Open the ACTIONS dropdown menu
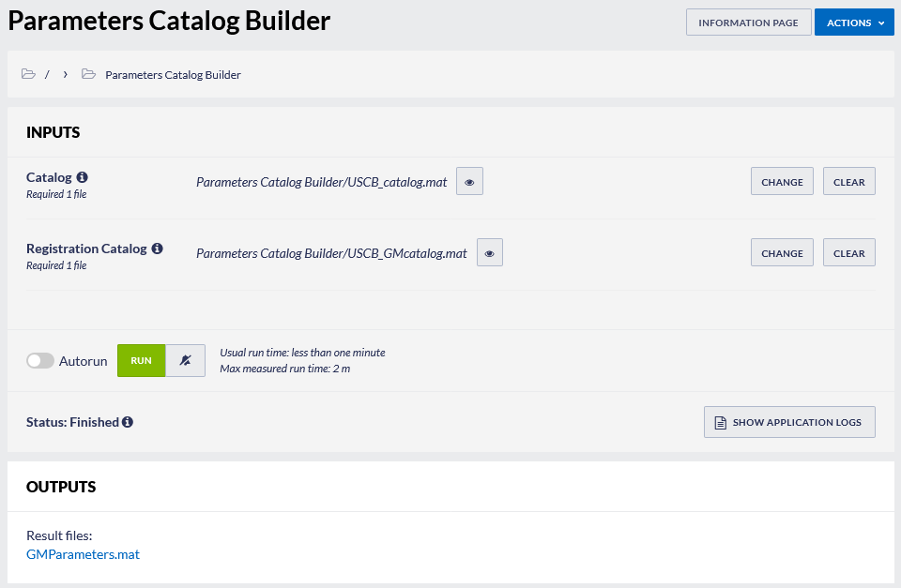This screenshot has height=588, width=901. click(854, 23)
